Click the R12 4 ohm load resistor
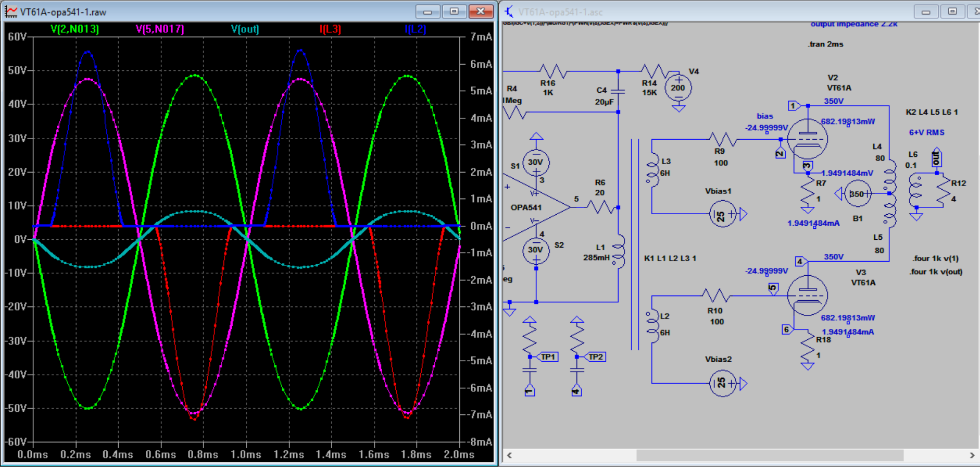This screenshot has width=980, height=467. (943, 190)
